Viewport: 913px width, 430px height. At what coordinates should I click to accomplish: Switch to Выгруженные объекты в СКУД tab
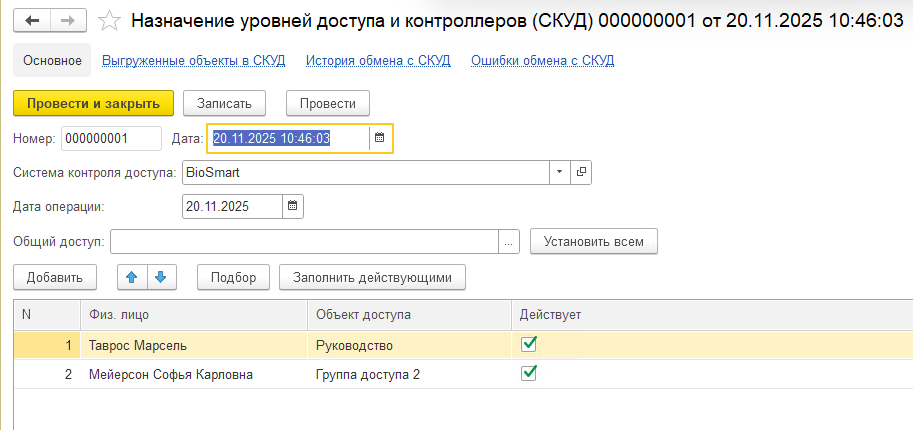click(x=193, y=60)
